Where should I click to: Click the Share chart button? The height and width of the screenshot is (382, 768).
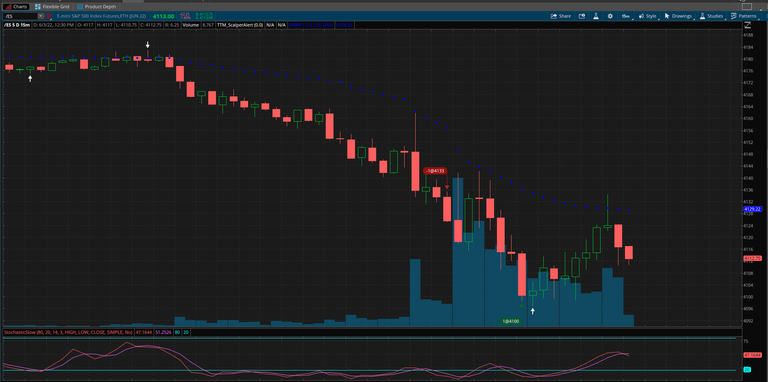[x=561, y=16]
